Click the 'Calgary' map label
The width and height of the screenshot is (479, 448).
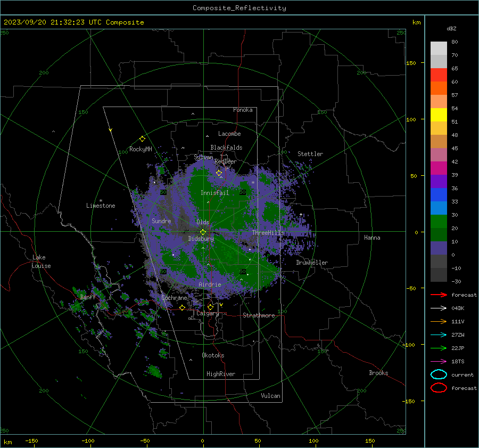click(208, 313)
